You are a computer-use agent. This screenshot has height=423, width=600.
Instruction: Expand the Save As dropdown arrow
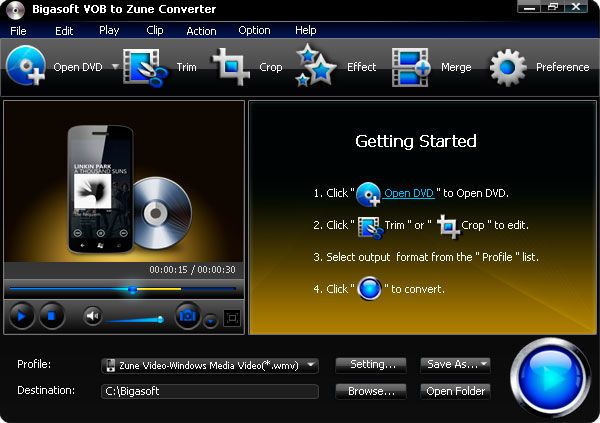click(x=484, y=364)
